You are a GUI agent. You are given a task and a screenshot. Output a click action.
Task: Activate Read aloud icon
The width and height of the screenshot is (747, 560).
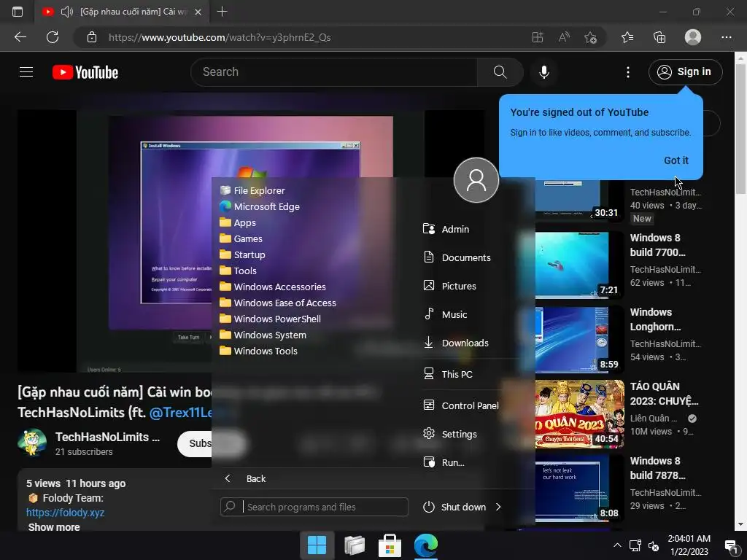564,37
